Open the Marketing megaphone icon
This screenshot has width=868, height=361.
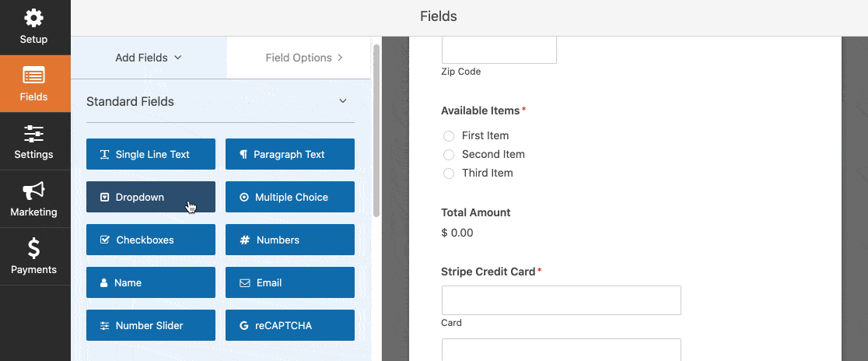click(33, 191)
